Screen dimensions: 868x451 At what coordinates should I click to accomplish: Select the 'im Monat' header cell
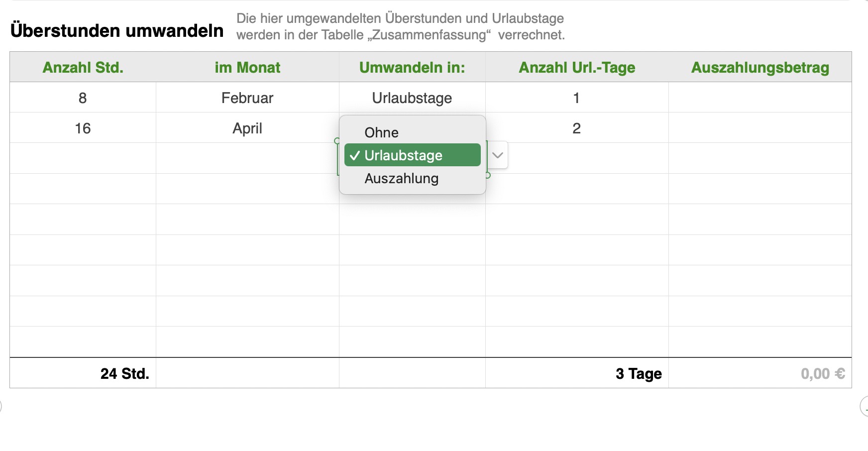click(247, 67)
